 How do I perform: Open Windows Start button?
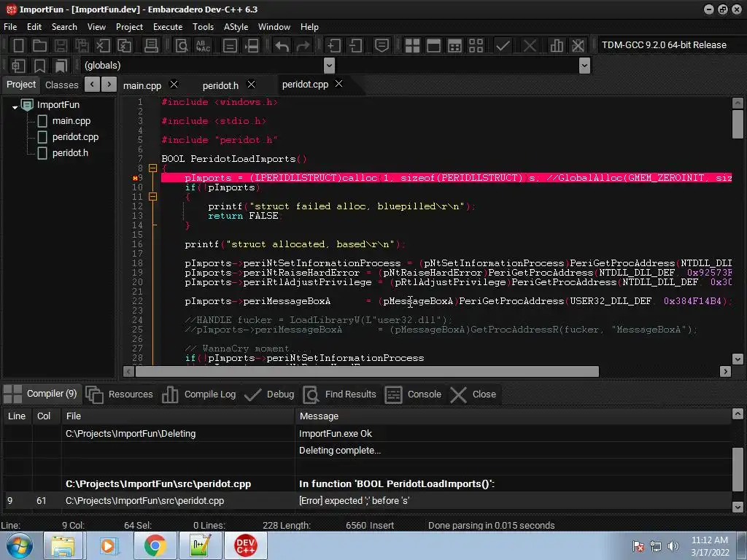[18, 545]
